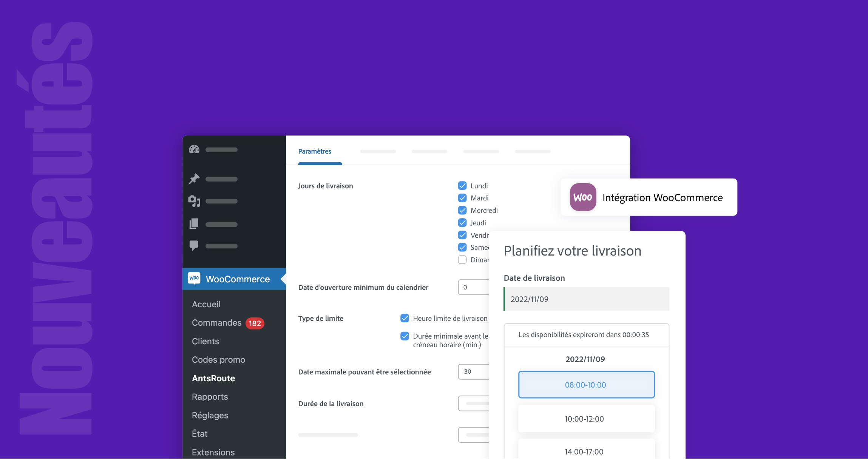The height and width of the screenshot is (459, 868).
Task: Open the WooCommerce menu item
Action: tap(234, 279)
